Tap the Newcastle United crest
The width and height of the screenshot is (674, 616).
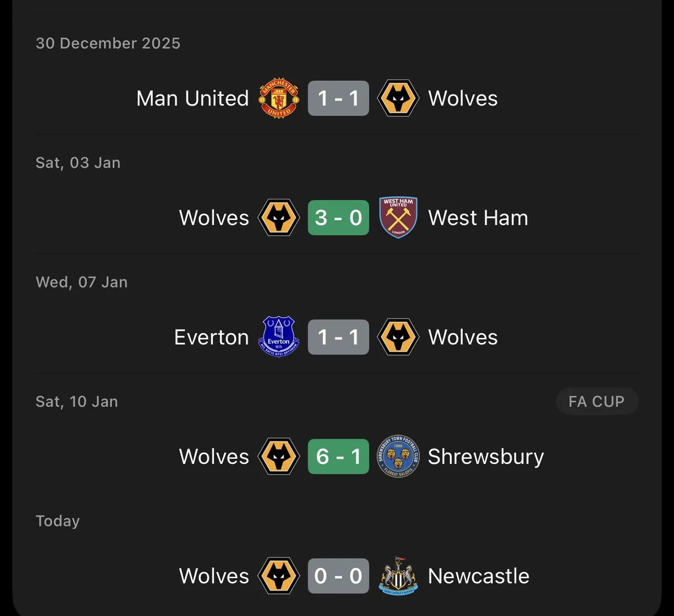(398, 576)
